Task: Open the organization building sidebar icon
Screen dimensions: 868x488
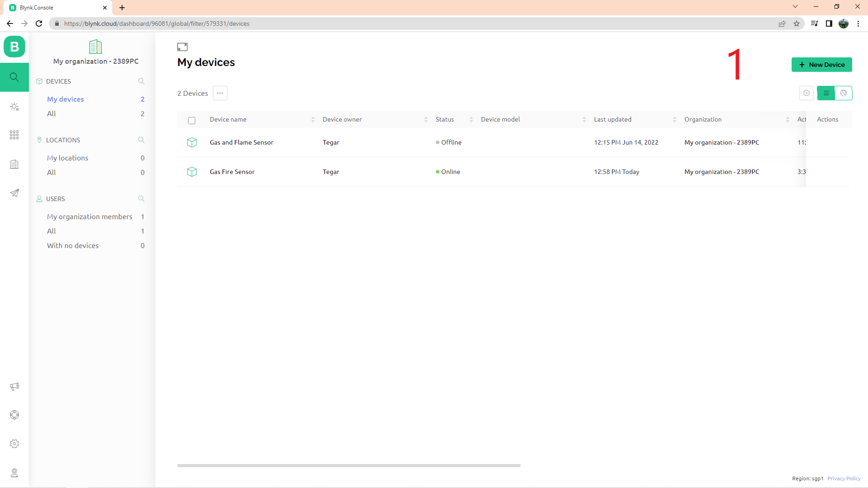Action: (x=14, y=164)
